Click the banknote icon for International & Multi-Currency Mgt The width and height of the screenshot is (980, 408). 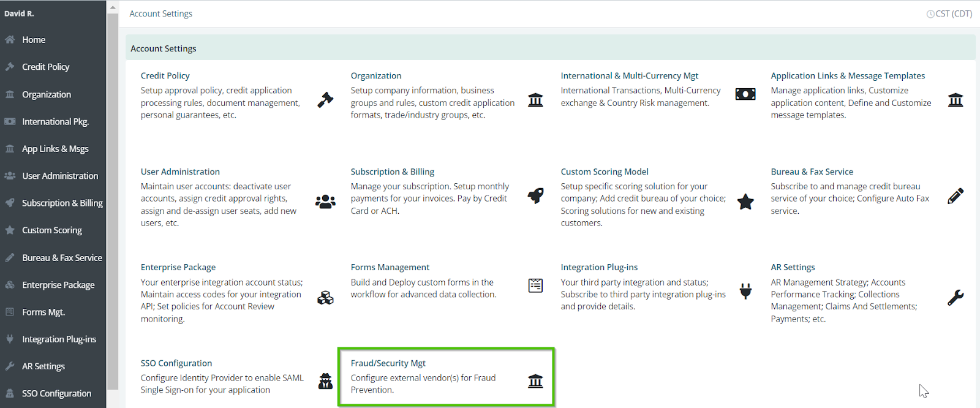tap(745, 94)
